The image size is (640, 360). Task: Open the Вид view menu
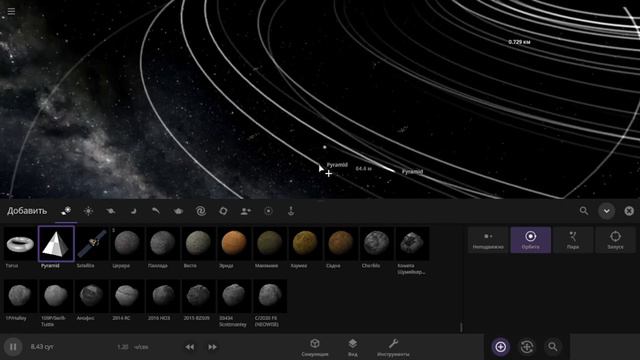click(353, 347)
